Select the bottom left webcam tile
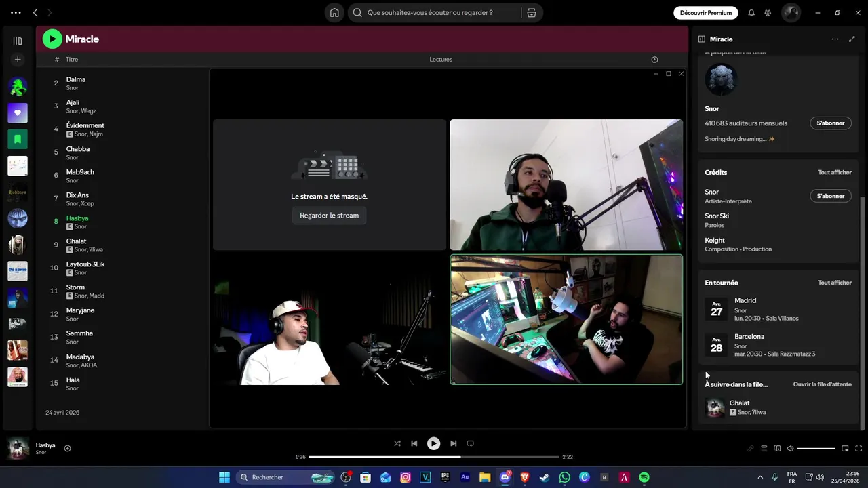 coord(330,320)
